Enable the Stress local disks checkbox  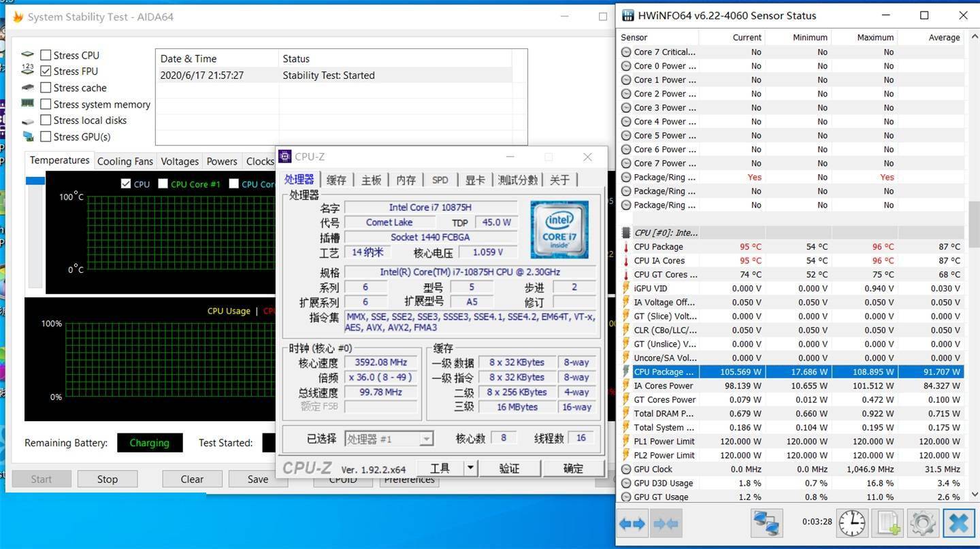[46, 120]
